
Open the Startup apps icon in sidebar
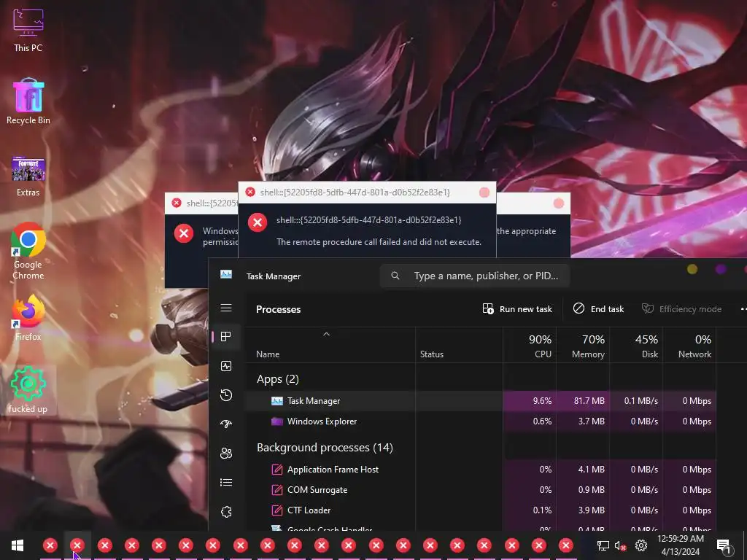[x=226, y=424]
